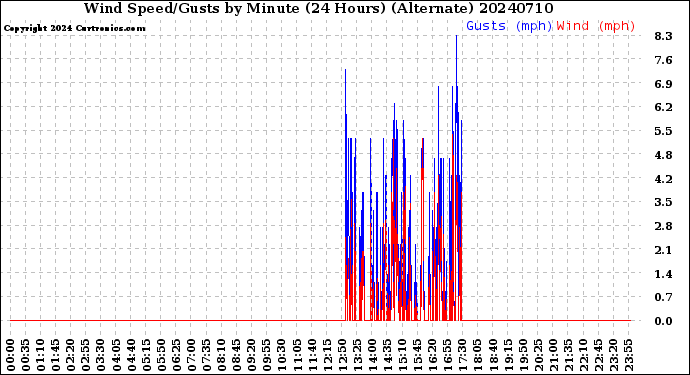Click the 07:35 time label

click(x=206, y=355)
